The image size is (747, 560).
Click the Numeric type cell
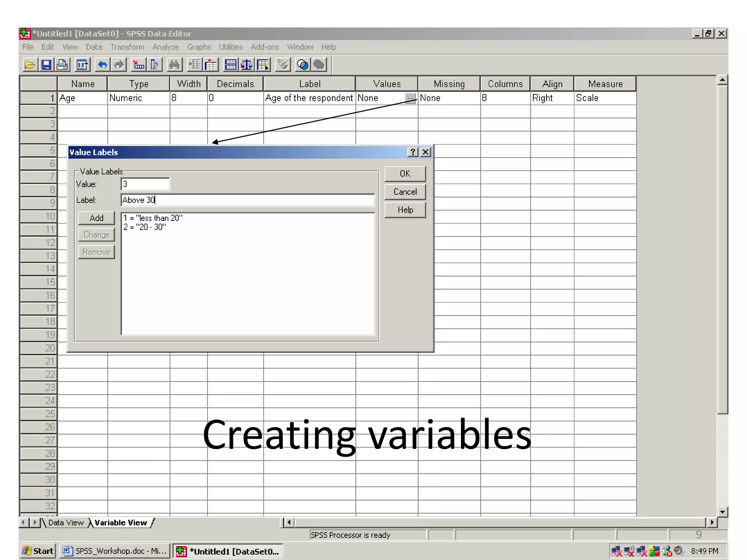139,98
